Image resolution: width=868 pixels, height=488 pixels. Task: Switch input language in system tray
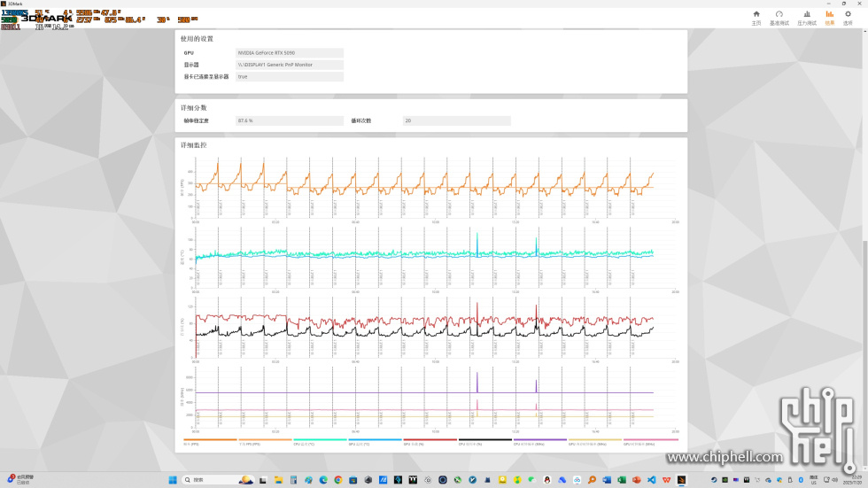click(x=814, y=480)
